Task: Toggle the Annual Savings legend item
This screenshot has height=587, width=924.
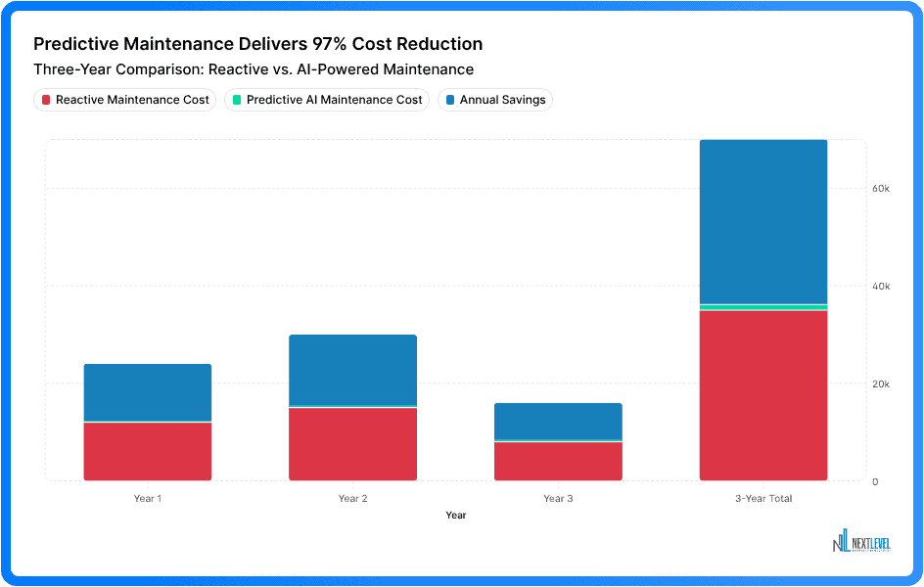Action: coord(495,100)
